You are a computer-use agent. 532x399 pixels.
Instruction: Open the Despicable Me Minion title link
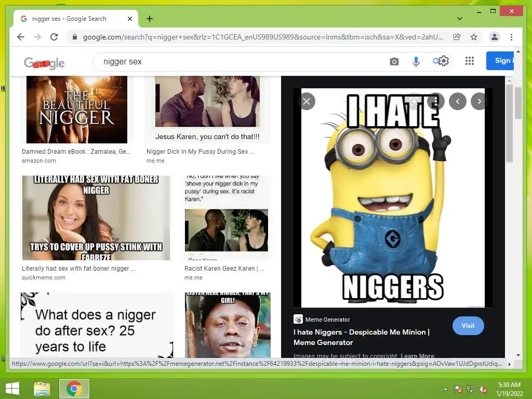(x=362, y=337)
